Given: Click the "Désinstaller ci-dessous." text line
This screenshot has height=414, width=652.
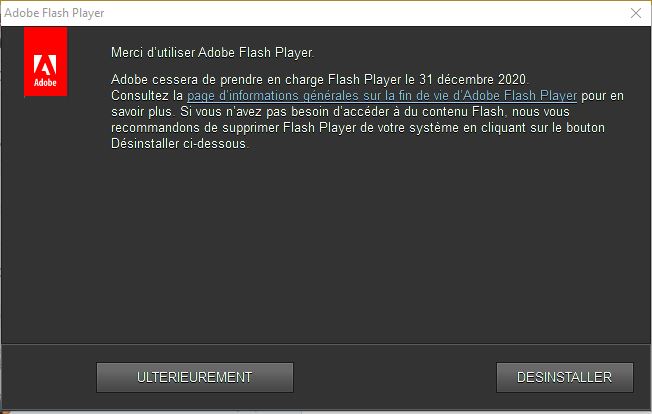Looking at the screenshot, I should pyautogui.click(x=179, y=144).
